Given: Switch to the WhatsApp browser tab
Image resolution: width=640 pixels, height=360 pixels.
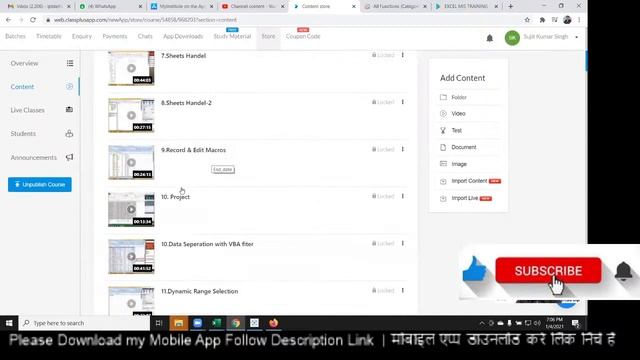Looking at the screenshot, I should tap(111, 7).
